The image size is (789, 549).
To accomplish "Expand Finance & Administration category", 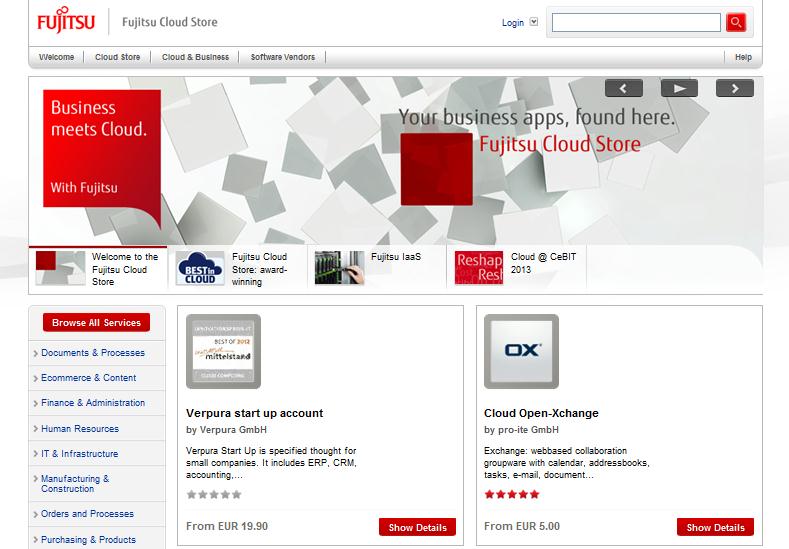I will [x=93, y=403].
